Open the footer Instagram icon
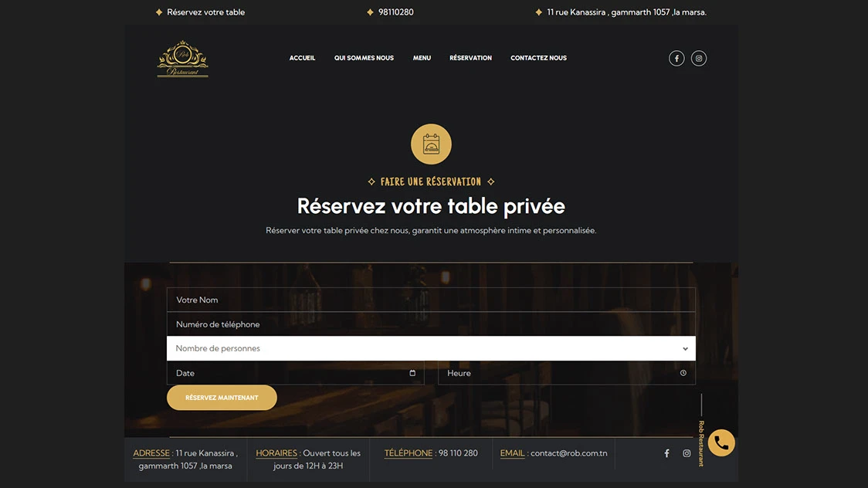This screenshot has height=488, width=868. [687, 453]
